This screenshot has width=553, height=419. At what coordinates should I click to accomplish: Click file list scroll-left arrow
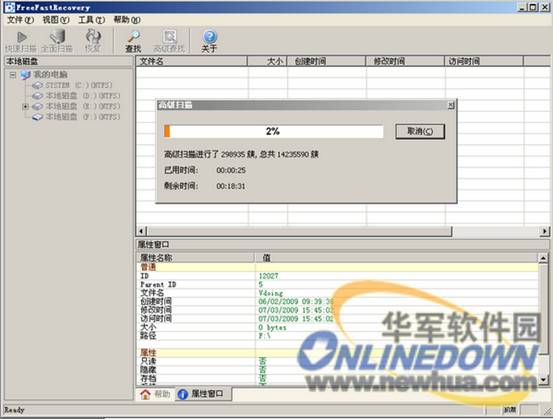click(x=141, y=231)
